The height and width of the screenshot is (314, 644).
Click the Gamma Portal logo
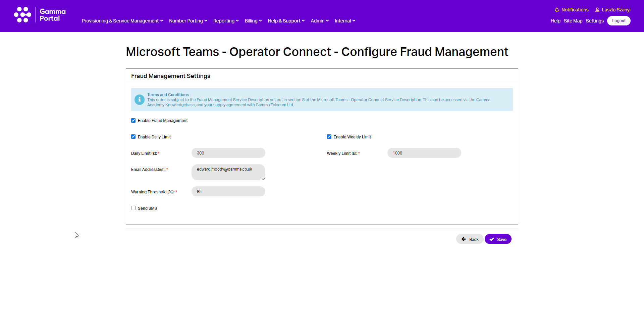click(40, 15)
